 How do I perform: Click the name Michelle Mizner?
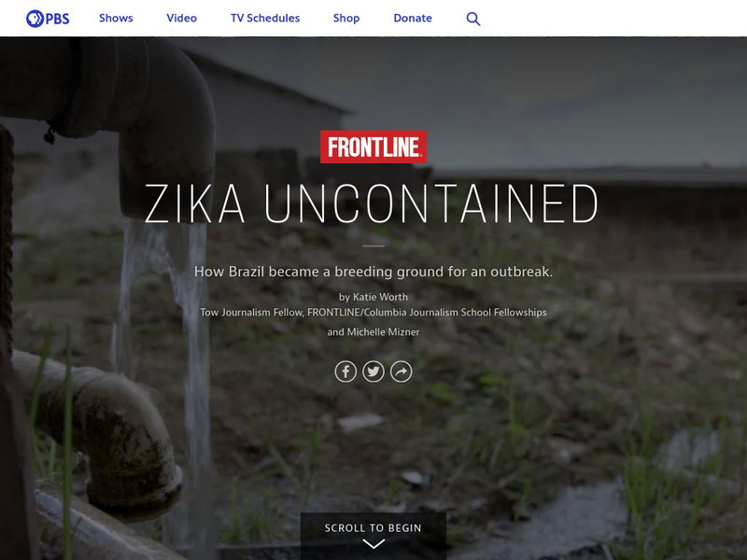click(383, 332)
